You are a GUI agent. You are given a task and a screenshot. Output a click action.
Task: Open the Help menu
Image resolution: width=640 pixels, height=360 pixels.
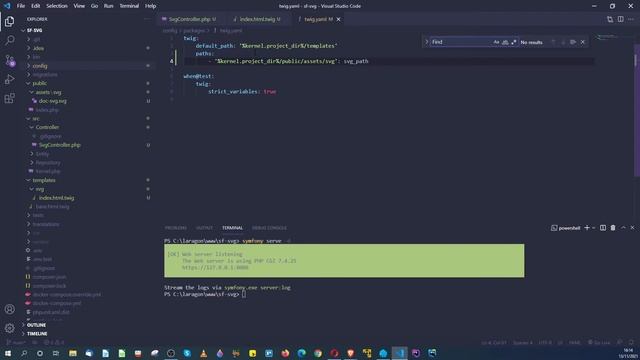150,6
